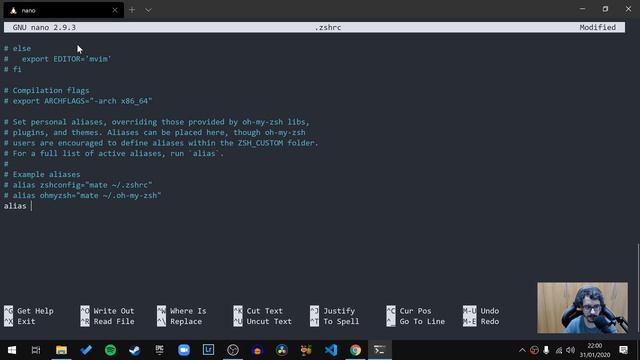Image resolution: width=640 pixels, height=360 pixels.
Task: Launch the blue checkmark To Do app
Action: [86, 350]
